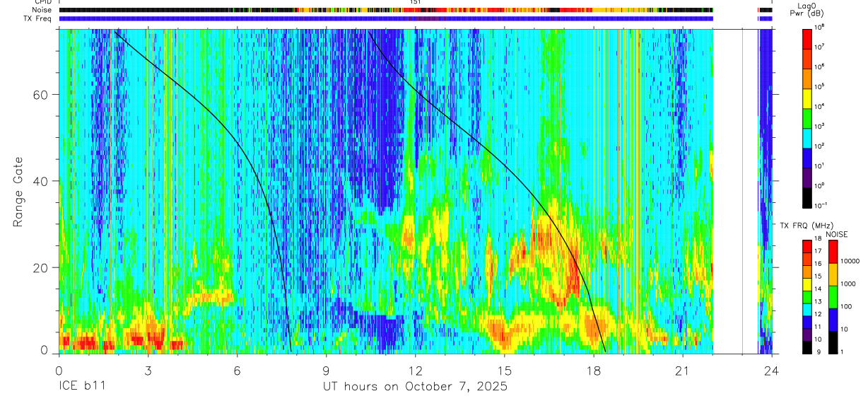
Task: Click the black 9–10 MHz segment of TX FRQ colorbar
Action: (807, 347)
